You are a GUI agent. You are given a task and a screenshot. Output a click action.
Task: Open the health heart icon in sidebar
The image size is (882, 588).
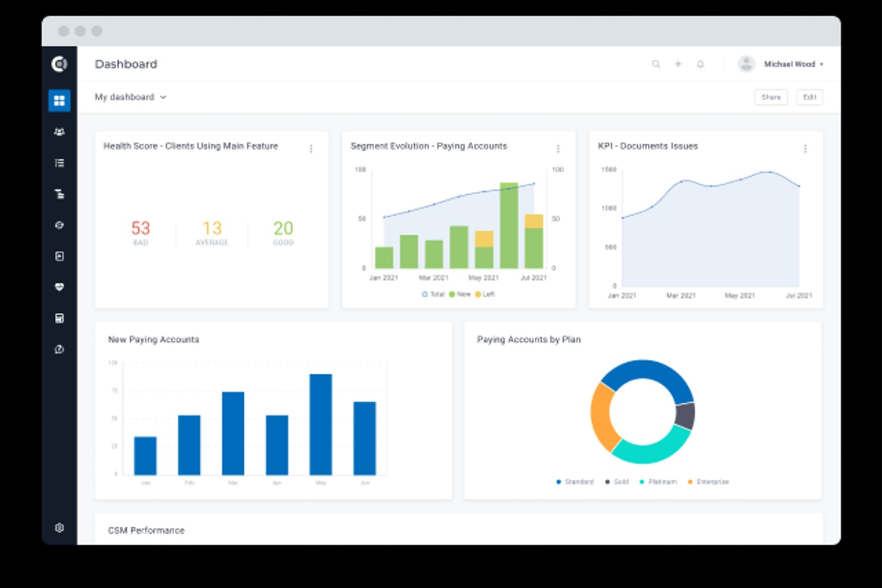point(59,287)
